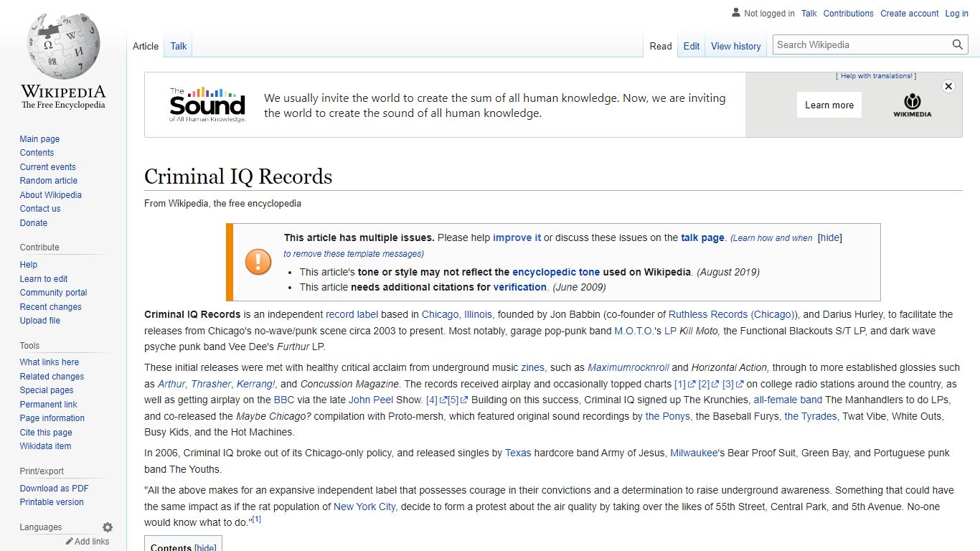Viewport: 980px width, 551px height.
Task: Switch to the Article tab
Action: click(146, 46)
